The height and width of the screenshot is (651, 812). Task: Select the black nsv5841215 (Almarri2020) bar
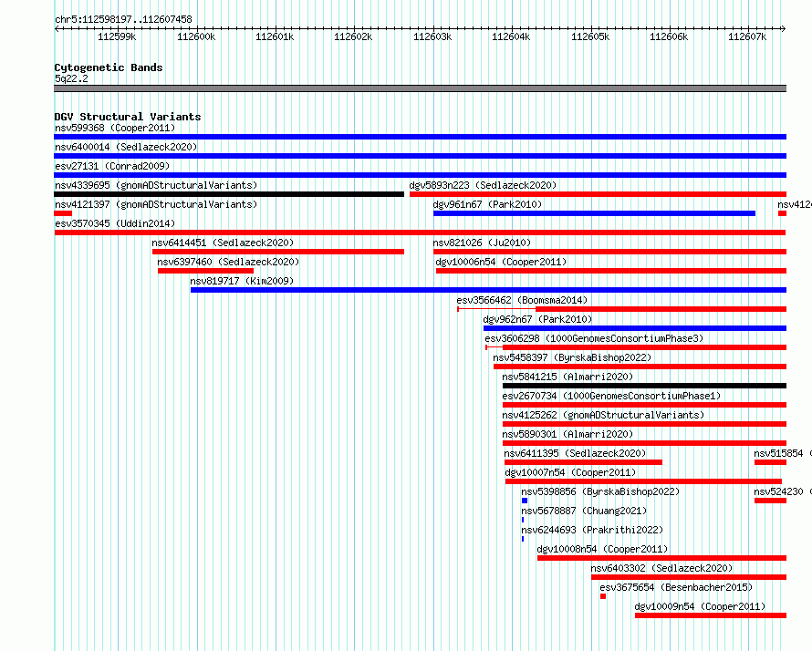pyautogui.click(x=645, y=386)
